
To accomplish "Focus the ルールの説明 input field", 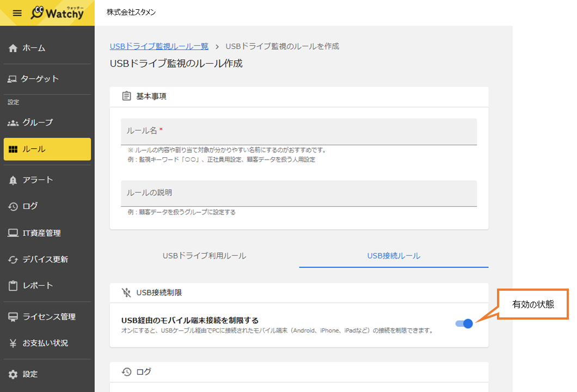I will click(299, 193).
